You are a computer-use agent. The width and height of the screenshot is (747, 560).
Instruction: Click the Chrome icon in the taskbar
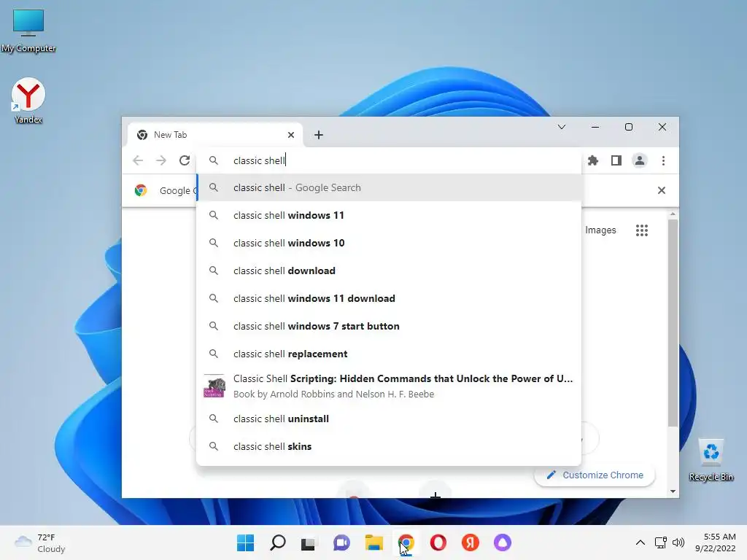point(406,542)
